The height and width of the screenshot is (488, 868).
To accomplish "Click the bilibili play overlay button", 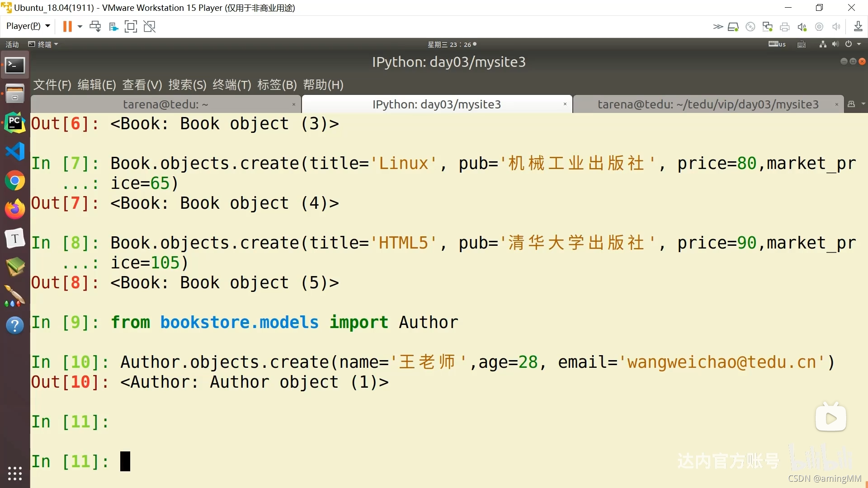I will click(830, 418).
